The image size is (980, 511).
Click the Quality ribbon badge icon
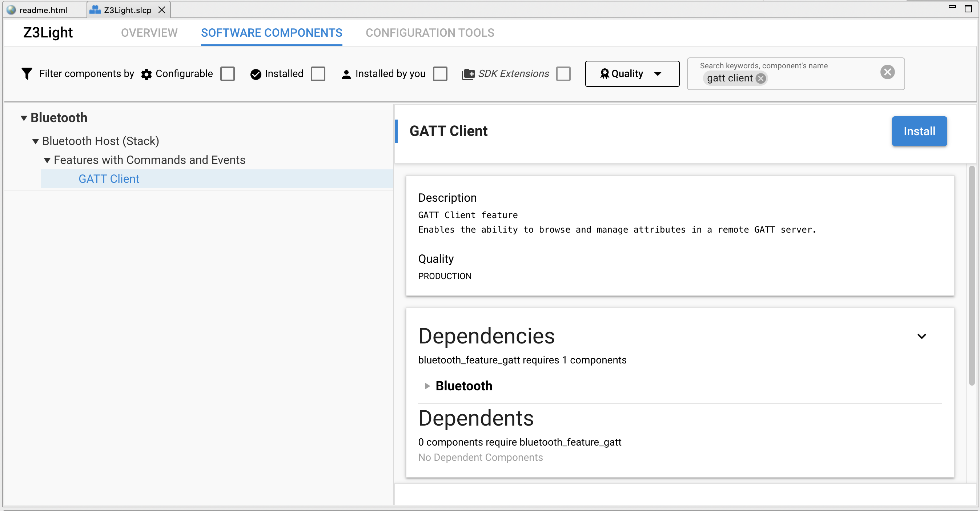[605, 73]
